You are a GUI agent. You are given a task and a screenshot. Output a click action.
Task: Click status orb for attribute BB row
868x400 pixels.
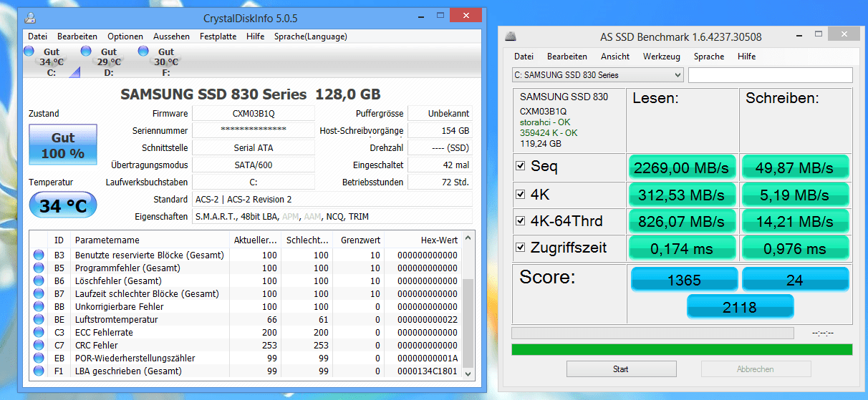pos(39,306)
